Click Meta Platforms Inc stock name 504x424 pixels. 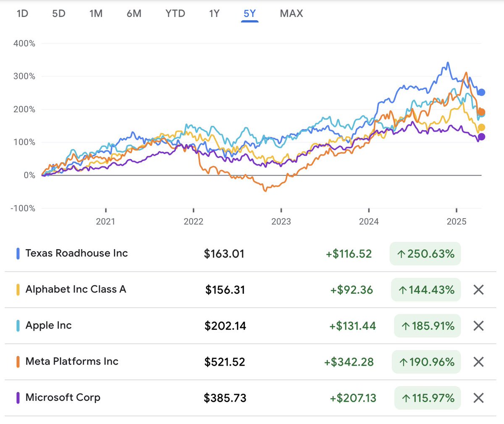tap(72, 362)
